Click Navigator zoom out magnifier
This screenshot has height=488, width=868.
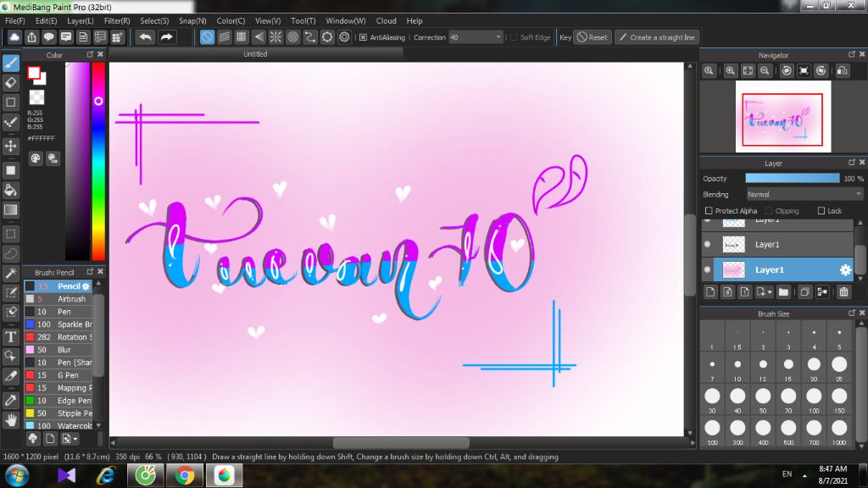(x=765, y=71)
